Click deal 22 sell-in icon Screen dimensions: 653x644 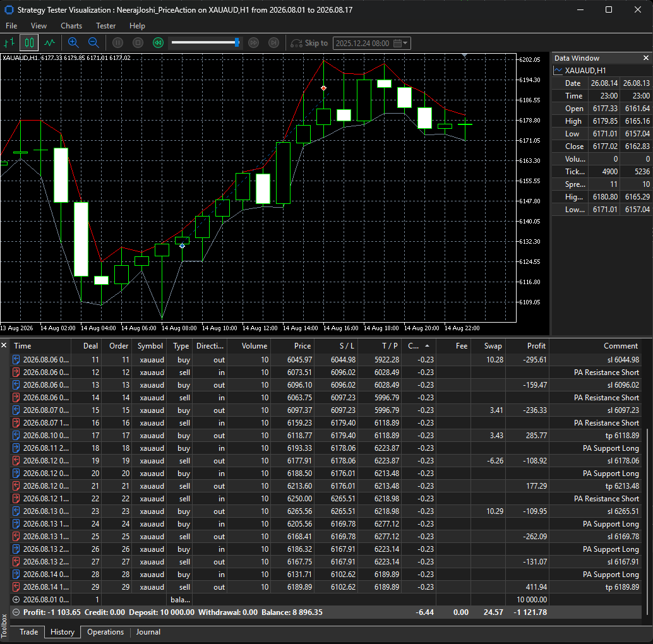[16, 499]
